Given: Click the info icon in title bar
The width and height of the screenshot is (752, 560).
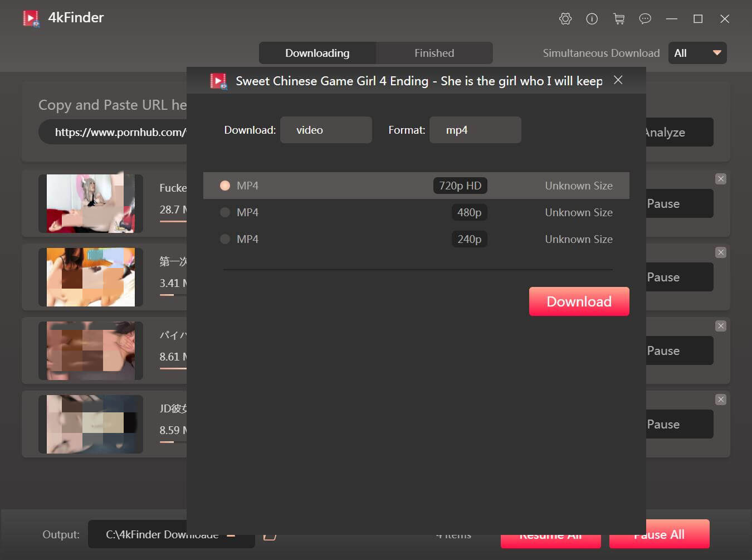Looking at the screenshot, I should pyautogui.click(x=592, y=19).
